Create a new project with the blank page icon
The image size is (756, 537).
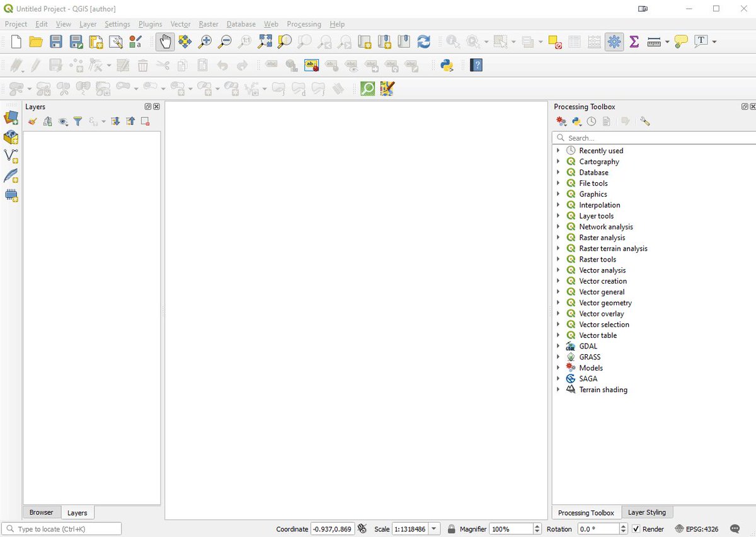pos(16,42)
